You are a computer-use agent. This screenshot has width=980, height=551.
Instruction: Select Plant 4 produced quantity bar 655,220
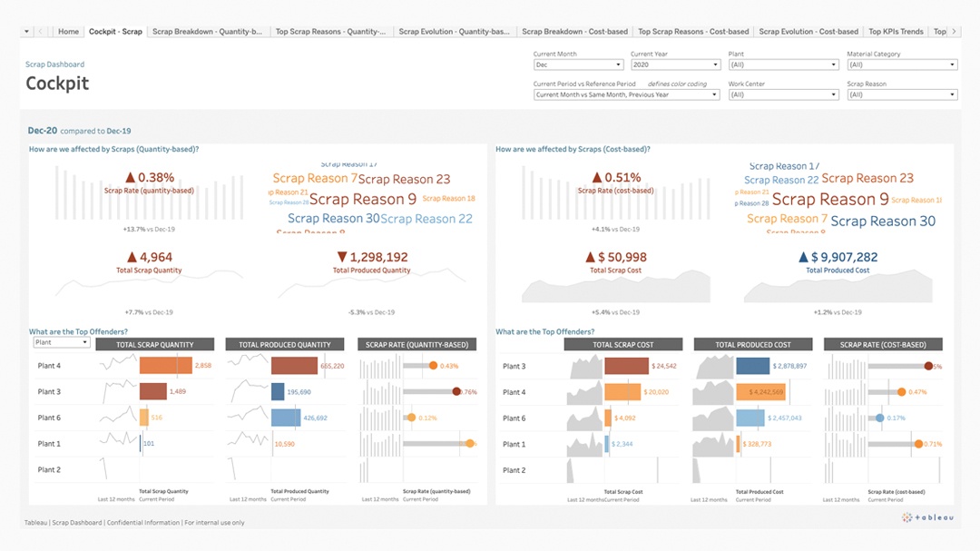(294, 365)
